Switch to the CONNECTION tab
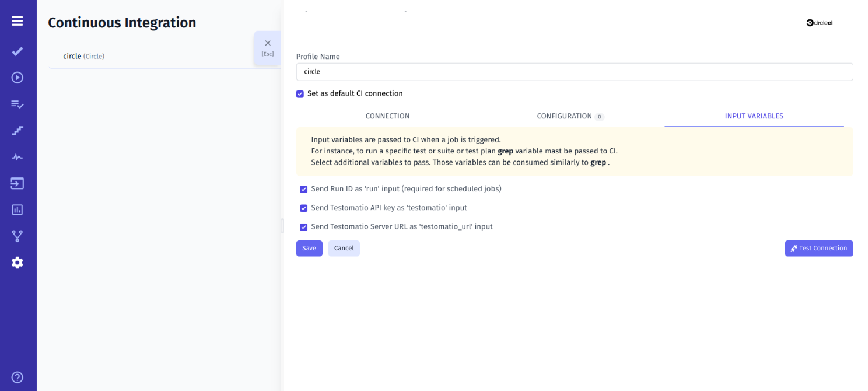The image size is (868, 391). point(387,116)
